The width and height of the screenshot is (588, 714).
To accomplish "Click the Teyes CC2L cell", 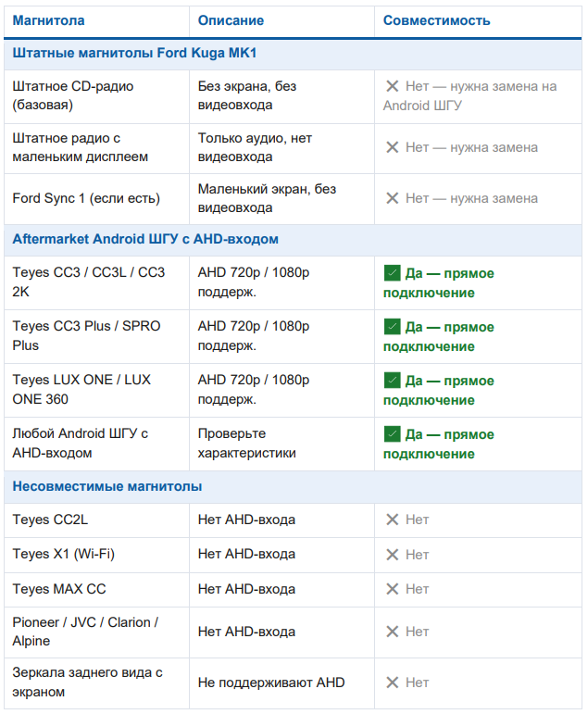I will 96,520.
